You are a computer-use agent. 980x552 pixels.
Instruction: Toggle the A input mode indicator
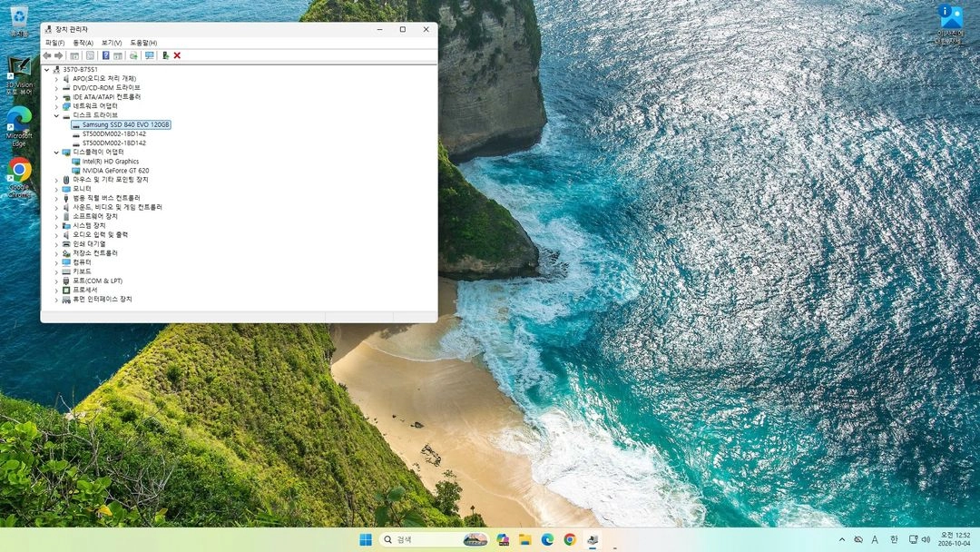(875, 539)
